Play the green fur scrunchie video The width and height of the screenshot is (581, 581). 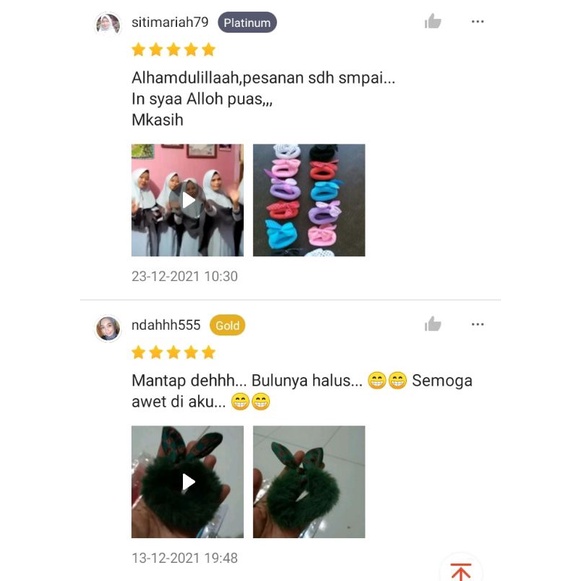(x=187, y=482)
